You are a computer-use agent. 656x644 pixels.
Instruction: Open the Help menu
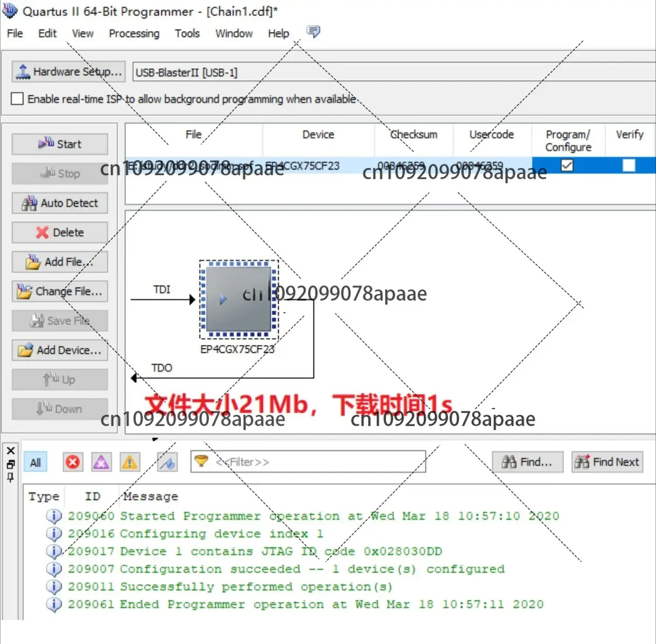click(x=279, y=34)
